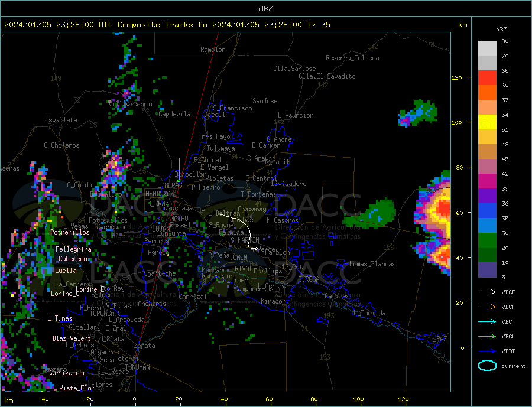The height and width of the screenshot is (407, 532).
Task: Click the 'Uspallata' map label
Action: click(61, 120)
